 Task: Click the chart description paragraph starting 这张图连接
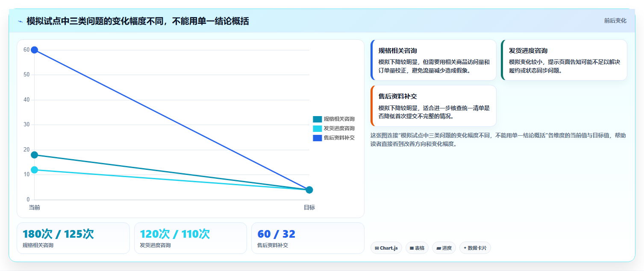click(x=498, y=140)
